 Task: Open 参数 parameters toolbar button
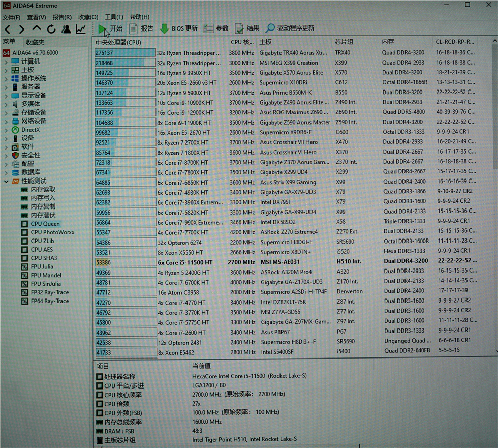click(216, 28)
